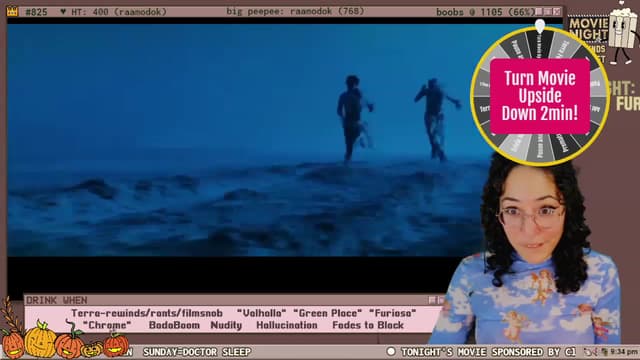Click the Movie Night logo text
Viewport: 640px width, 360px height.
pos(588,29)
